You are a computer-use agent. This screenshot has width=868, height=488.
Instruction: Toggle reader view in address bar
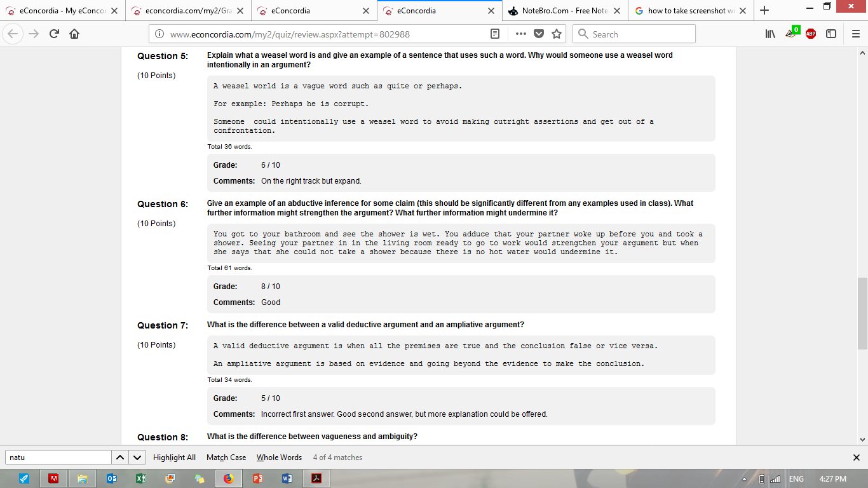(495, 34)
